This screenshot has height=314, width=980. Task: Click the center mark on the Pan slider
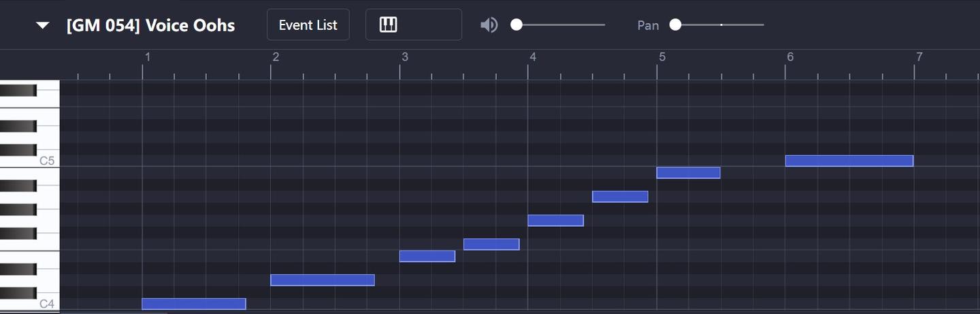click(x=721, y=25)
